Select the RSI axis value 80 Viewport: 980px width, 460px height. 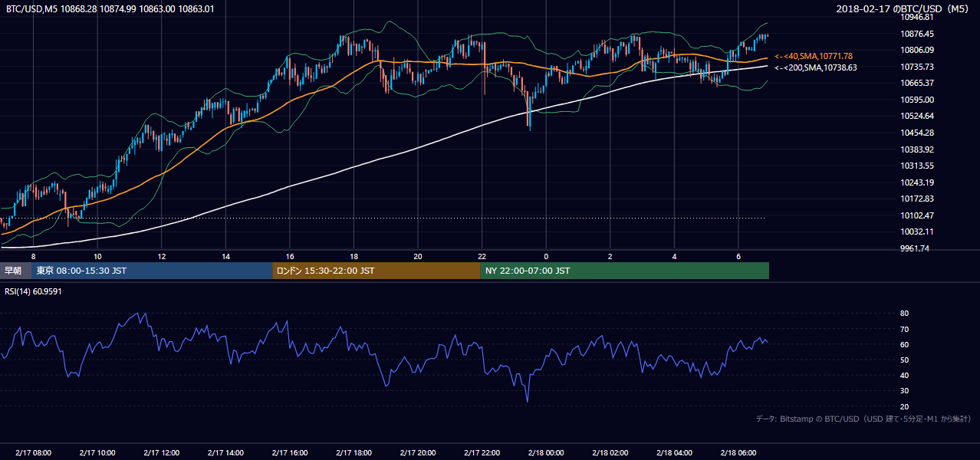pos(904,314)
